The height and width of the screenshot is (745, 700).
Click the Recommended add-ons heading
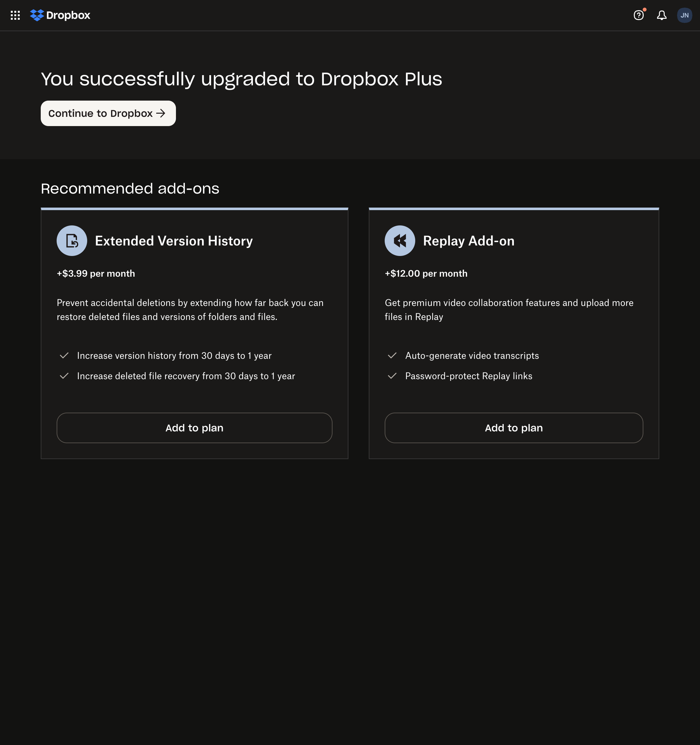(130, 188)
